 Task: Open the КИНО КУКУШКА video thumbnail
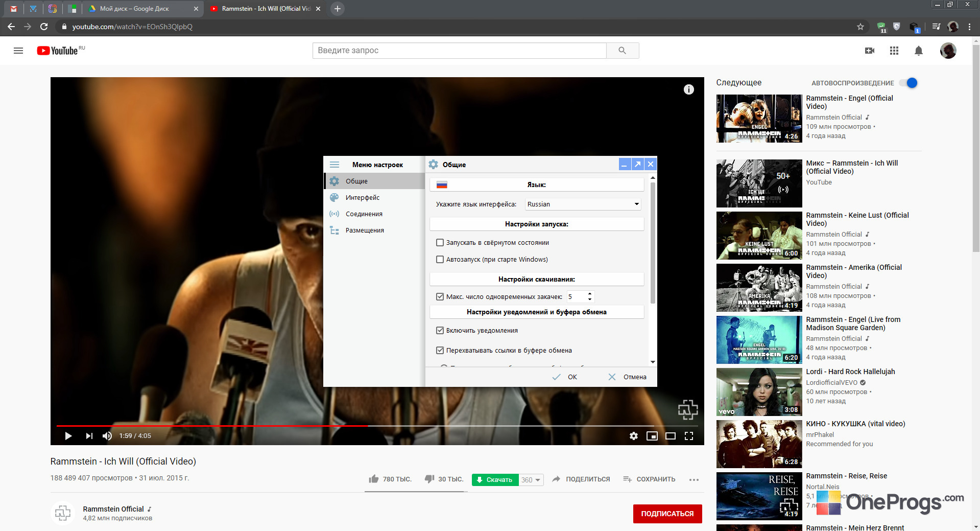pos(759,444)
